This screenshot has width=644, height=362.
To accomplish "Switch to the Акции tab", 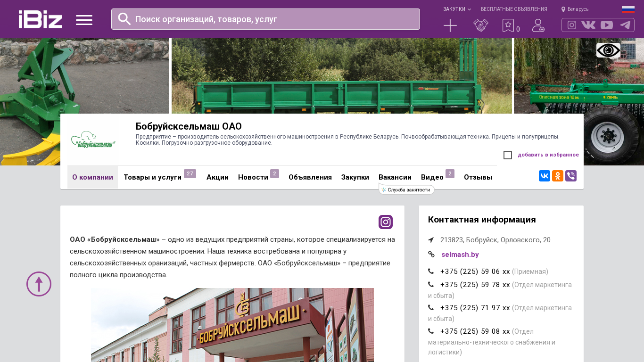I will click(x=217, y=177).
